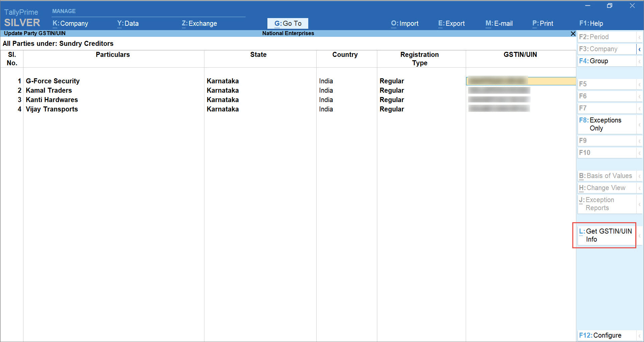Open the M: E-mail menu

click(x=499, y=23)
